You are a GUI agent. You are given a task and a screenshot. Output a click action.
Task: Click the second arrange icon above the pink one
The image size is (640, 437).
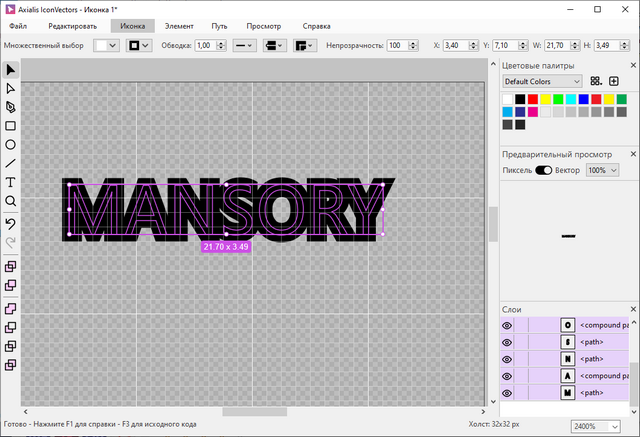11,285
